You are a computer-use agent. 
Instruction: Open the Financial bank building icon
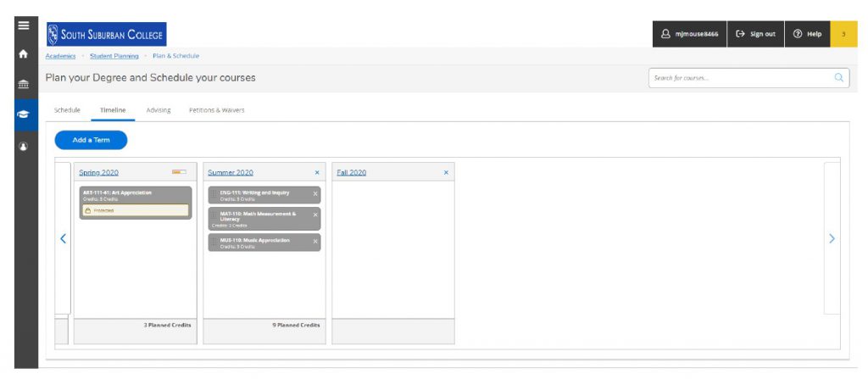click(23, 86)
